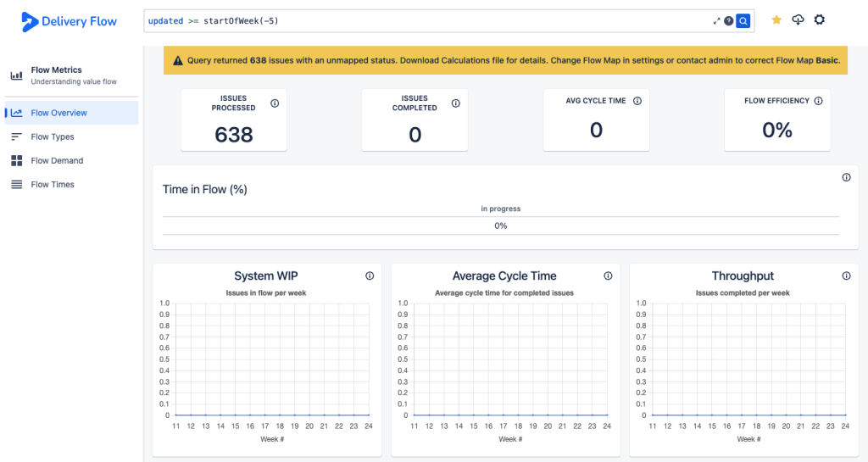Viewport: 868px width, 462px height.
Task: Click the Flow Overview line chart icon
Action: tap(17, 113)
